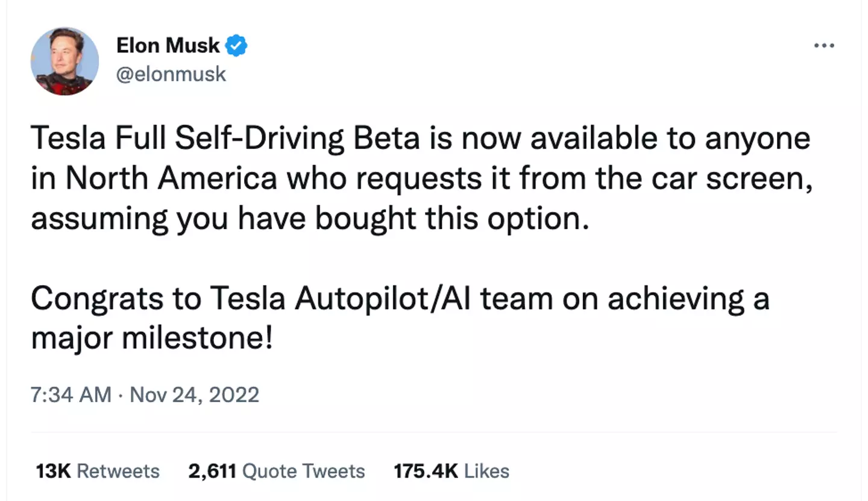The image size is (868, 501).
Task: Click the Likes label text
Action: [x=487, y=471]
